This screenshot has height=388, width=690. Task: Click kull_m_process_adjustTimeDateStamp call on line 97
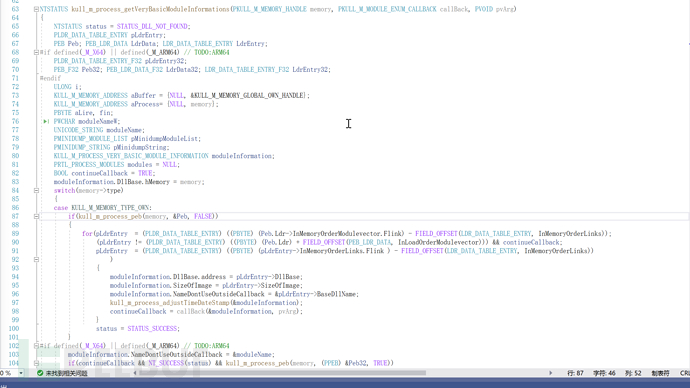[169, 303]
